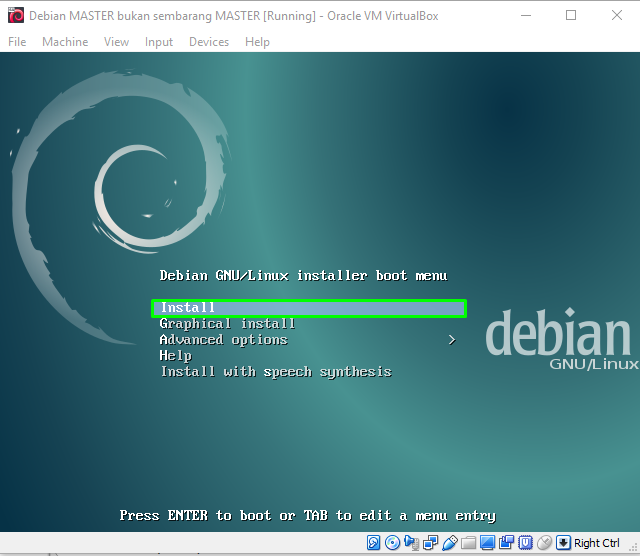640x556 pixels.
Task: Select the Graphical install entry
Action: pos(227,324)
